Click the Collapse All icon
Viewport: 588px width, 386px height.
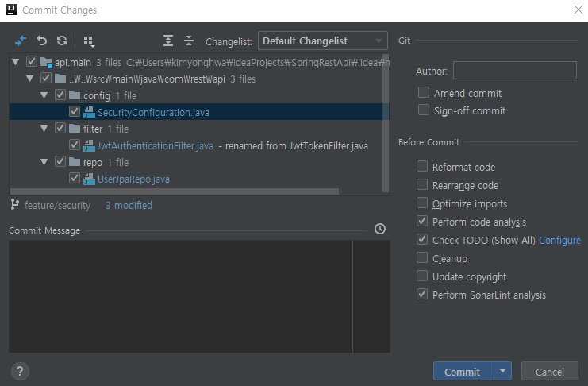[x=189, y=41]
